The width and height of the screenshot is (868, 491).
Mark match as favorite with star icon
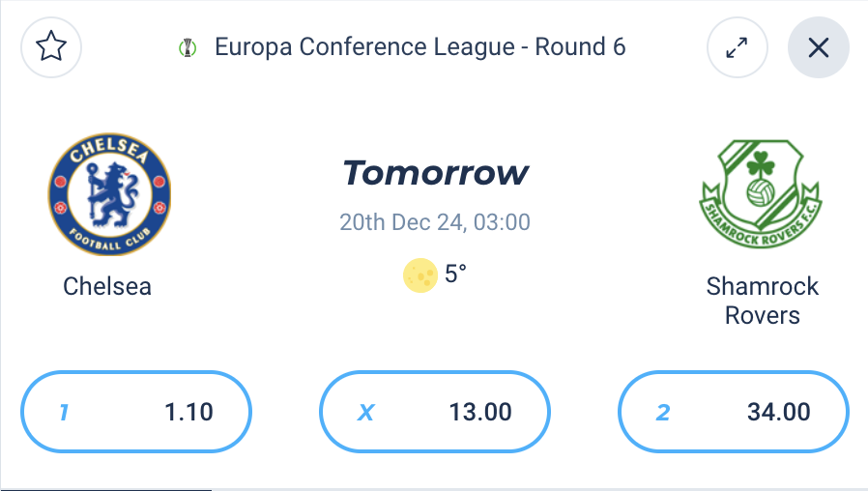point(51,47)
